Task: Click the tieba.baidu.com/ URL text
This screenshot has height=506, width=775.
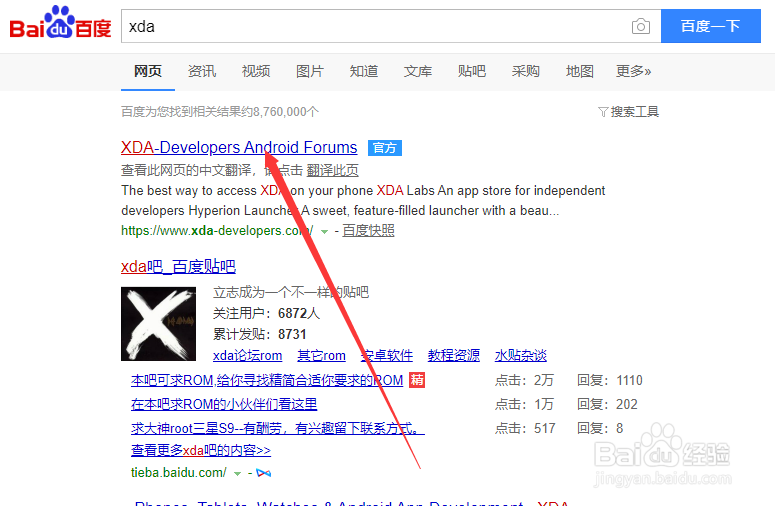Action: coord(179,473)
